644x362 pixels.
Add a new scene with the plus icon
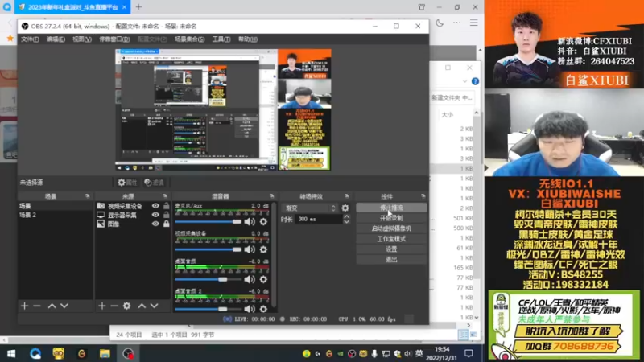24,306
